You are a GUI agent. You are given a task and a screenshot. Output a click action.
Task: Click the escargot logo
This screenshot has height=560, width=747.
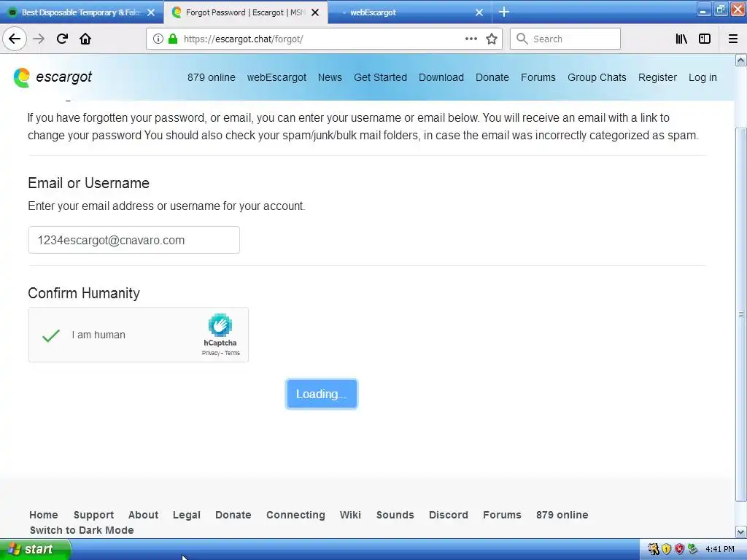coord(53,77)
